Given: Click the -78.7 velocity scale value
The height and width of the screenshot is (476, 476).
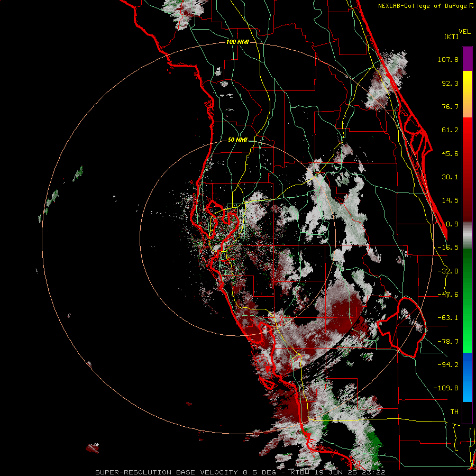Looking at the screenshot, I should pyautogui.click(x=448, y=342).
